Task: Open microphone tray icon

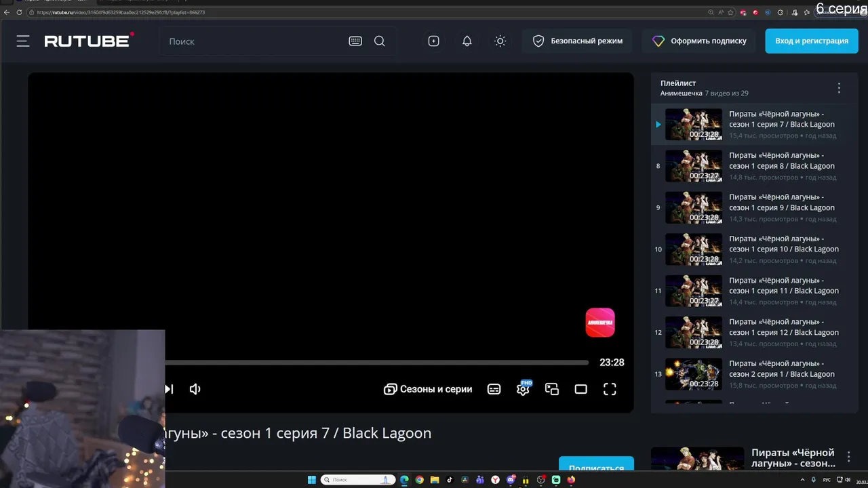Action: [x=814, y=480]
